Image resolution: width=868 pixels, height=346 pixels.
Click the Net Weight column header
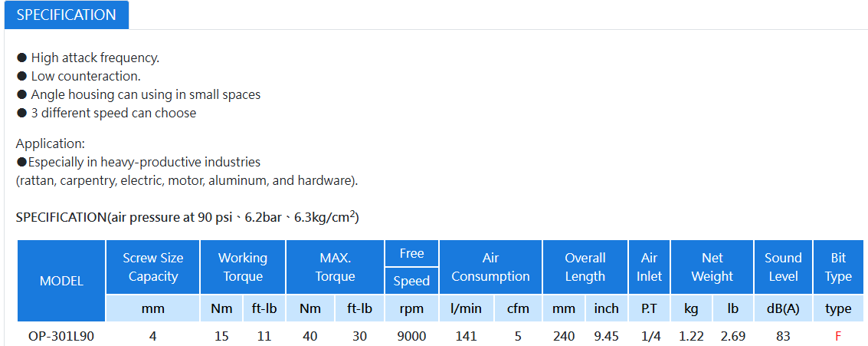712,267
